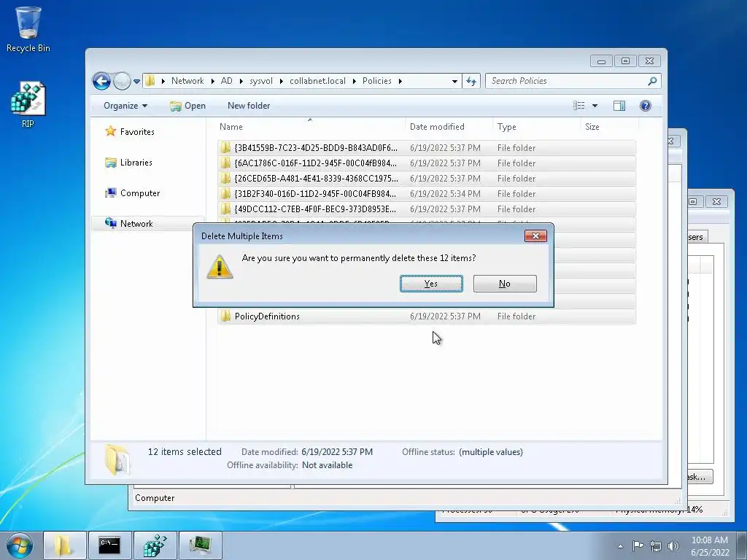Select the {26CED65B-A481-4E41 folder row
The height and width of the screenshot is (560, 747).
[x=427, y=178]
